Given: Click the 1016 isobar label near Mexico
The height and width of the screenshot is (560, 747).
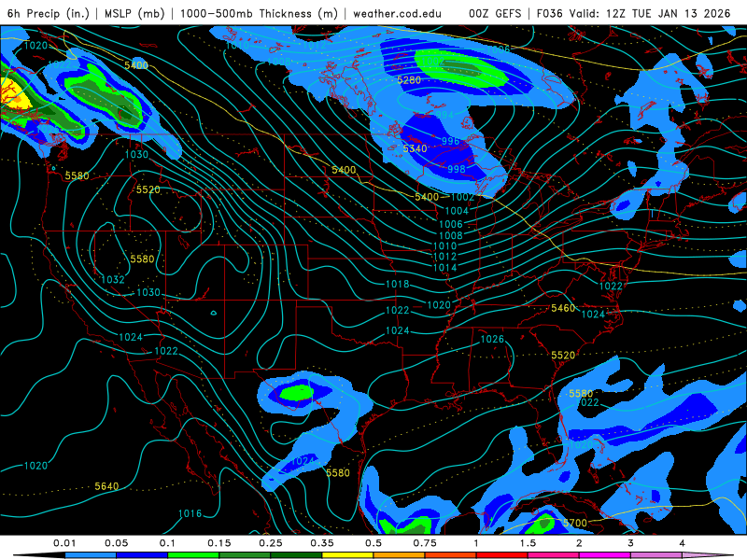Looking at the screenshot, I should (x=190, y=514).
